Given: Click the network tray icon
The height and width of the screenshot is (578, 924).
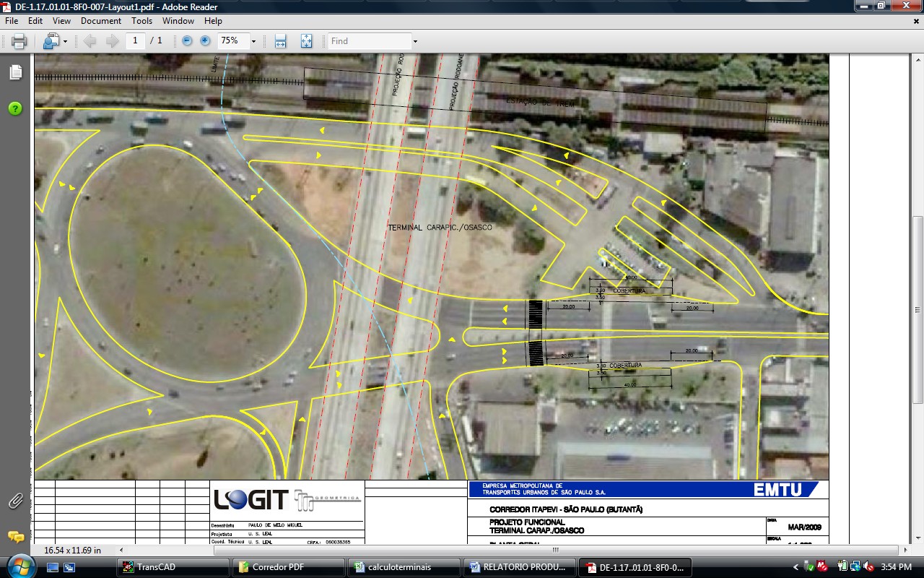Looking at the screenshot, I should pyautogui.click(x=855, y=566).
